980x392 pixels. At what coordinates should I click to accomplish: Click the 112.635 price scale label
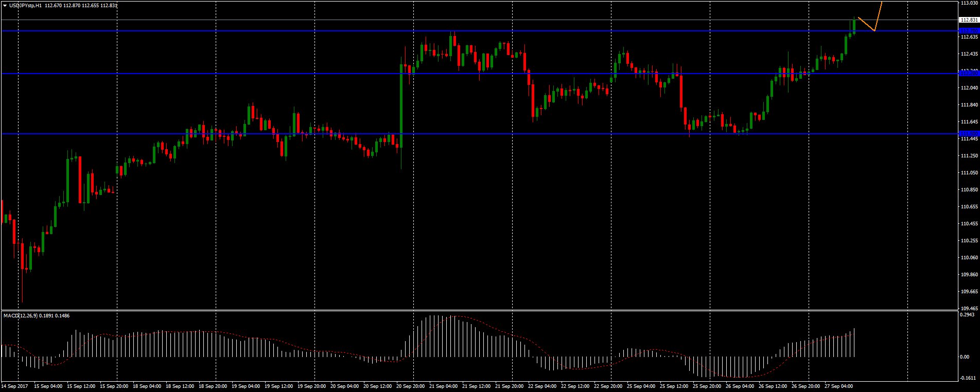(x=969, y=37)
